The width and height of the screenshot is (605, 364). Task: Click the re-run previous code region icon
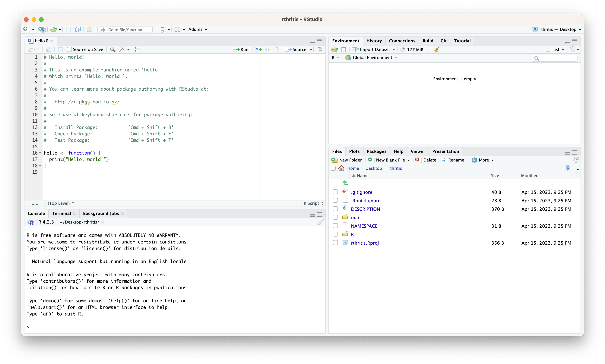point(258,50)
